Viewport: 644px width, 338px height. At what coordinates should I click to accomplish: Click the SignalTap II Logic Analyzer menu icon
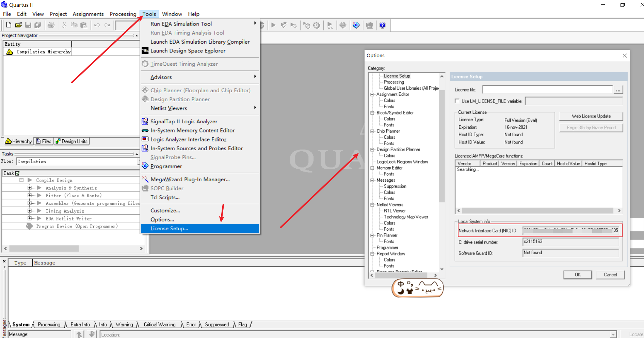145,121
